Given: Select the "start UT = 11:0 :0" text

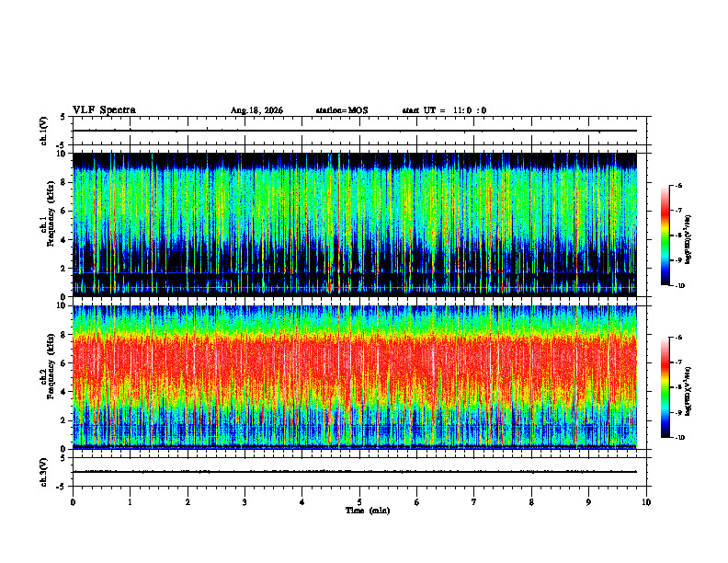Looking at the screenshot, I should pyautogui.click(x=444, y=110).
